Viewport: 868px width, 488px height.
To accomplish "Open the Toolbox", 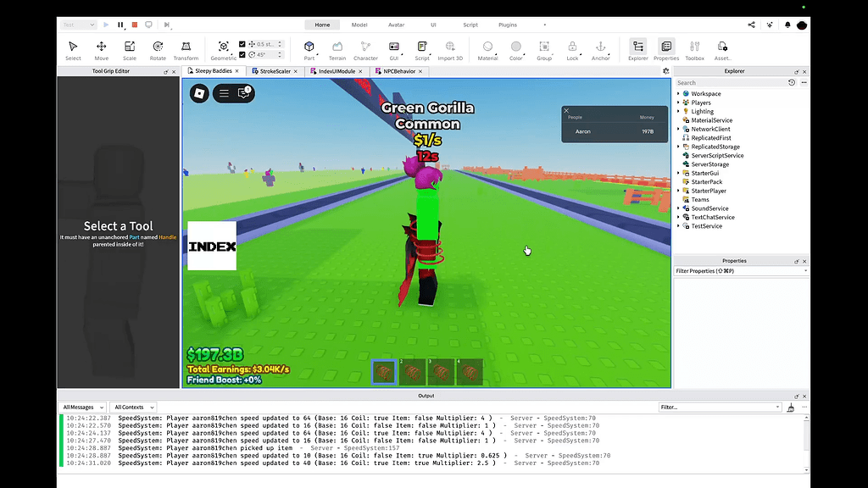I will click(694, 48).
